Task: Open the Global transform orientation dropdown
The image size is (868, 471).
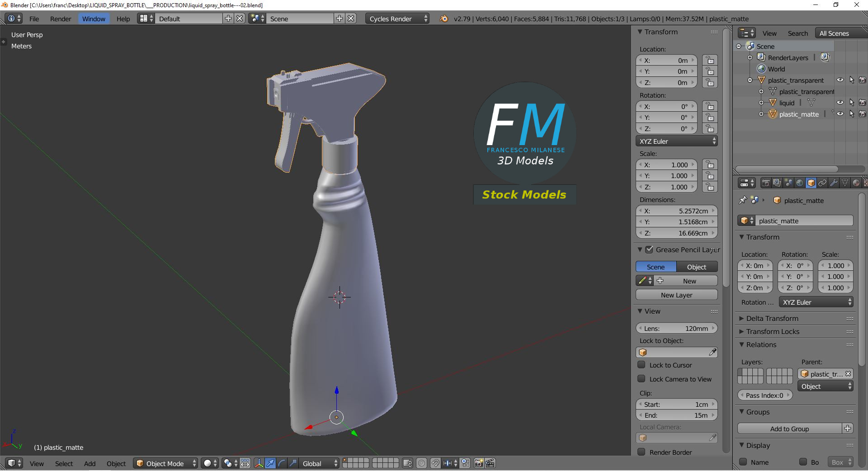Action: pyautogui.click(x=319, y=463)
